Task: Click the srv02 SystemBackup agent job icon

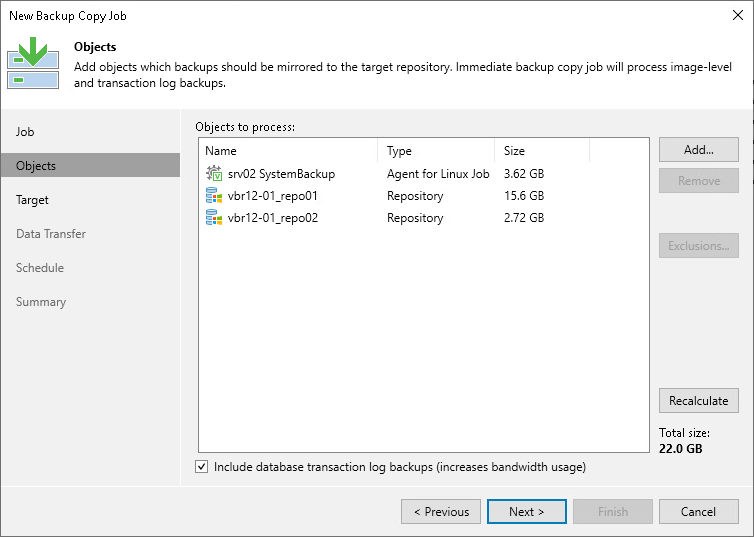Action: pos(214,173)
